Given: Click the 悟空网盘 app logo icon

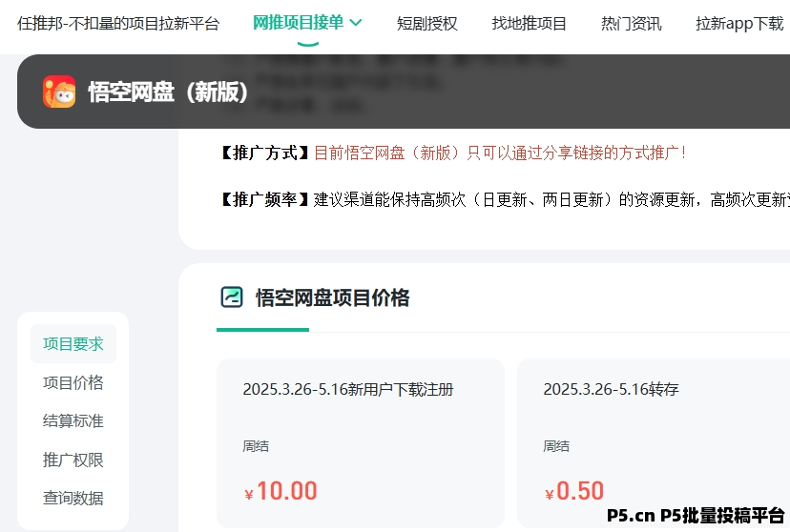Looking at the screenshot, I should tap(59, 92).
